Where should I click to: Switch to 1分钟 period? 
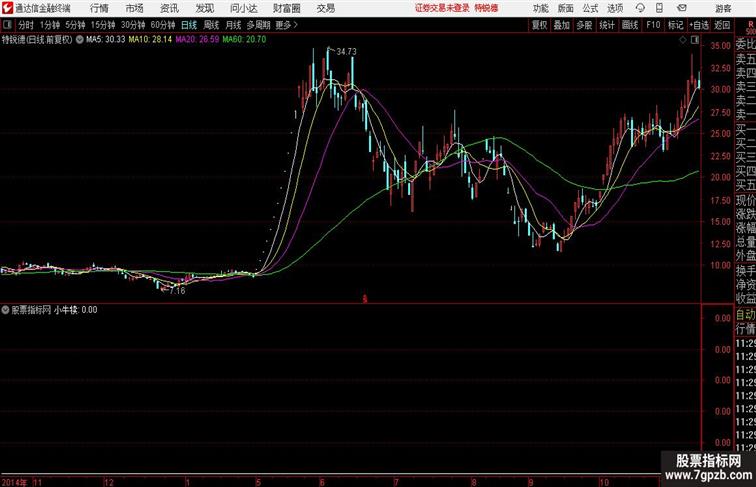[x=50, y=25]
